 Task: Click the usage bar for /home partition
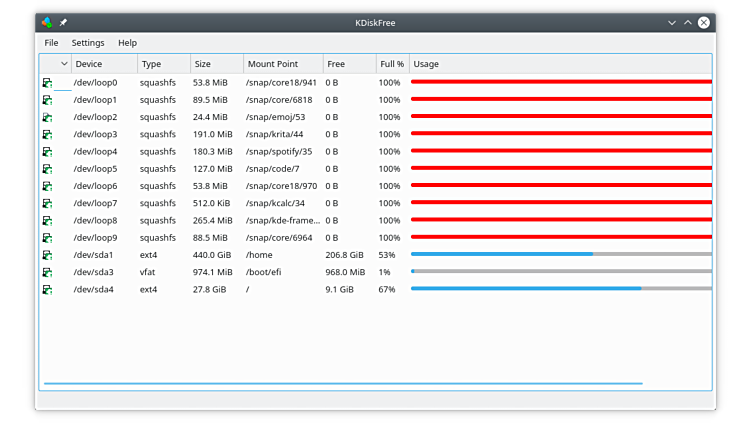tap(560, 255)
